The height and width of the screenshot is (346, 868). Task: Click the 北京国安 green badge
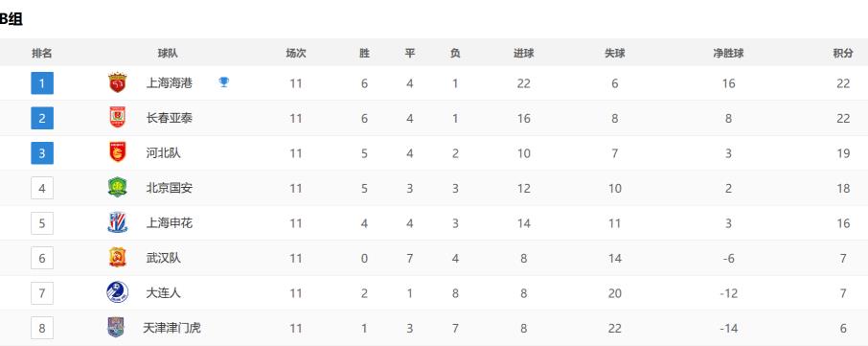pos(117,187)
